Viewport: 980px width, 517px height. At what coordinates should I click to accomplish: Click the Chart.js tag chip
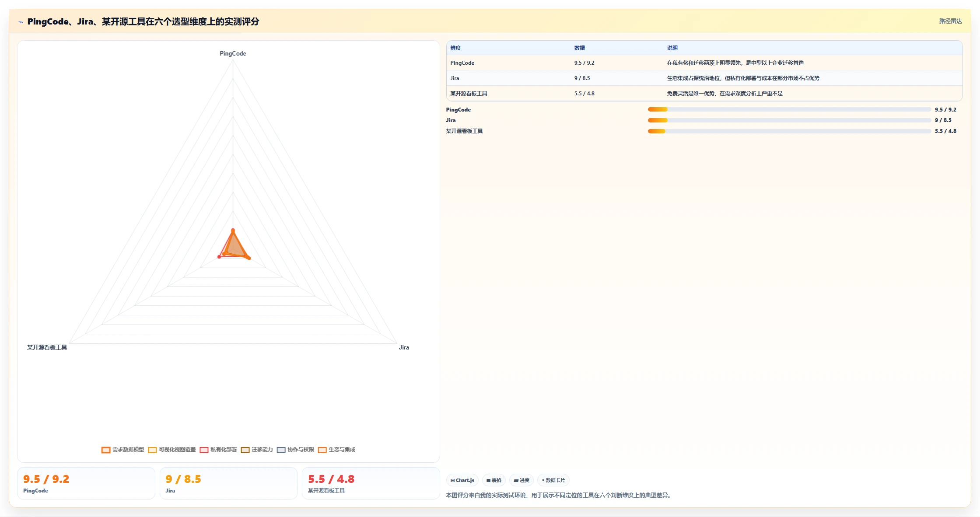pos(462,480)
